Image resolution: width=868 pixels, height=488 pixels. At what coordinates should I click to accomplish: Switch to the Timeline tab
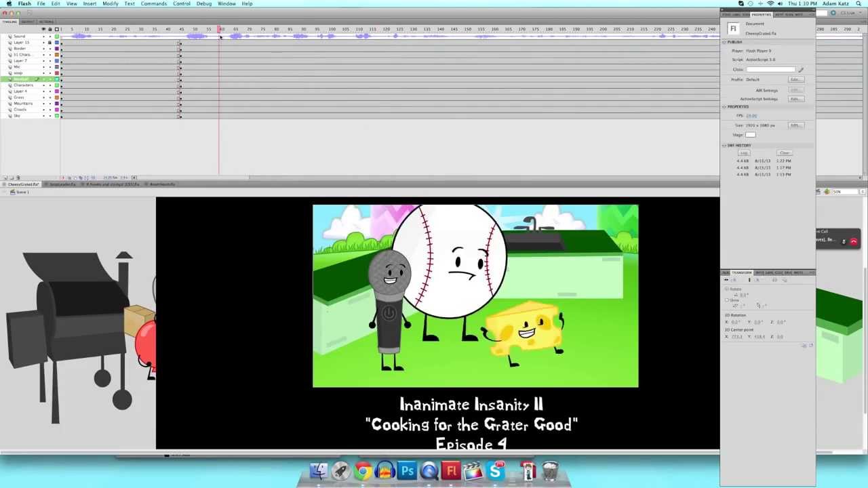point(9,22)
